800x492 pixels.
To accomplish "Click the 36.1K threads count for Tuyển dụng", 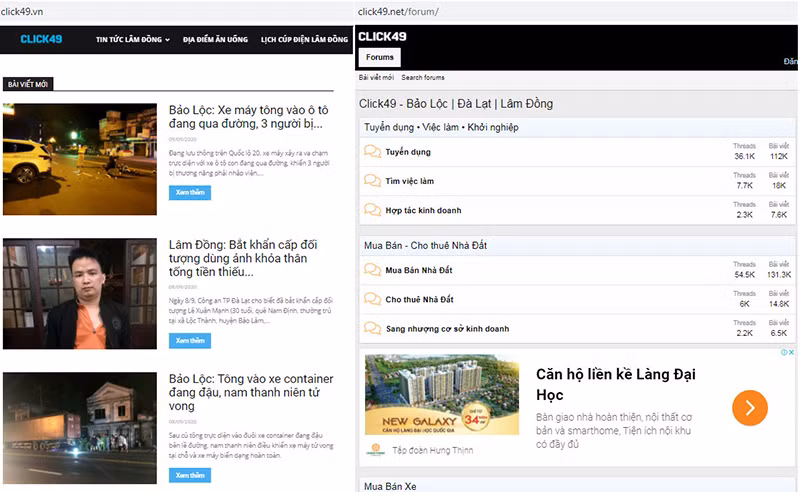I will pos(744,156).
